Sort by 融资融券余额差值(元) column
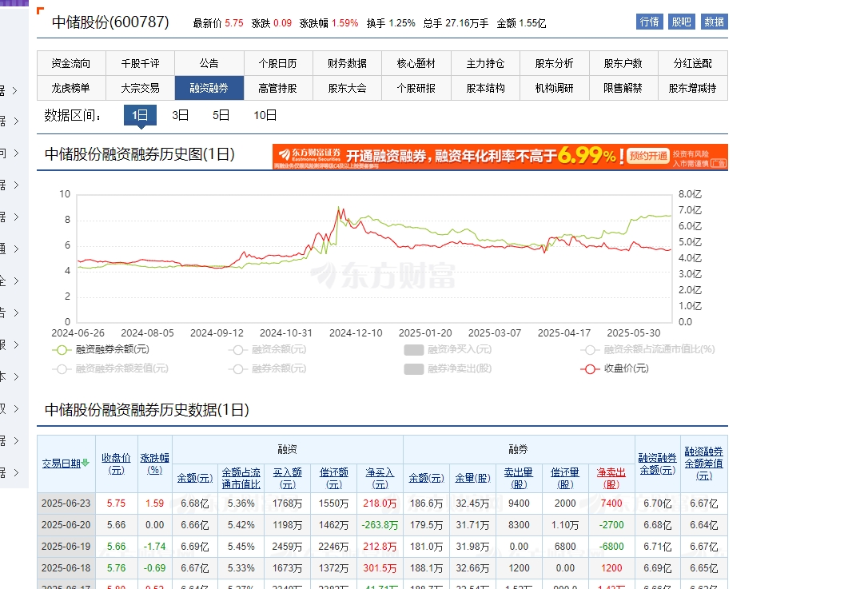 click(x=704, y=464)
